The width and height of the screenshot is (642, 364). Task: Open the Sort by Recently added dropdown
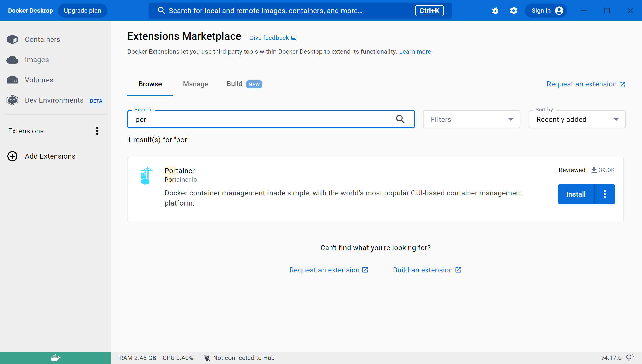(577, 119)
